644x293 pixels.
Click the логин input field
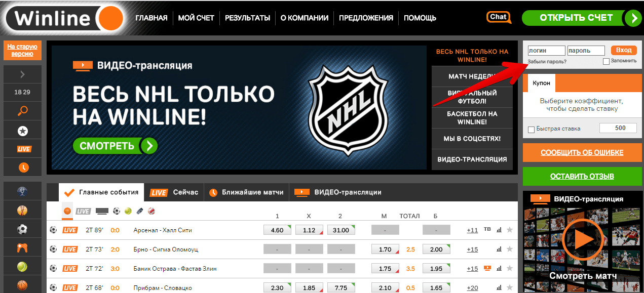click(x=546, y=51)
